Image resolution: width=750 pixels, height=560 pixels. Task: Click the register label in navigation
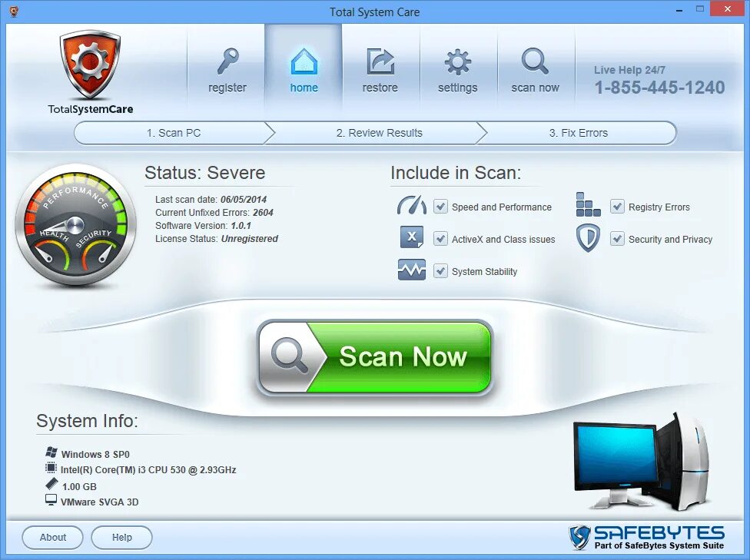click(x=227, y=88)
